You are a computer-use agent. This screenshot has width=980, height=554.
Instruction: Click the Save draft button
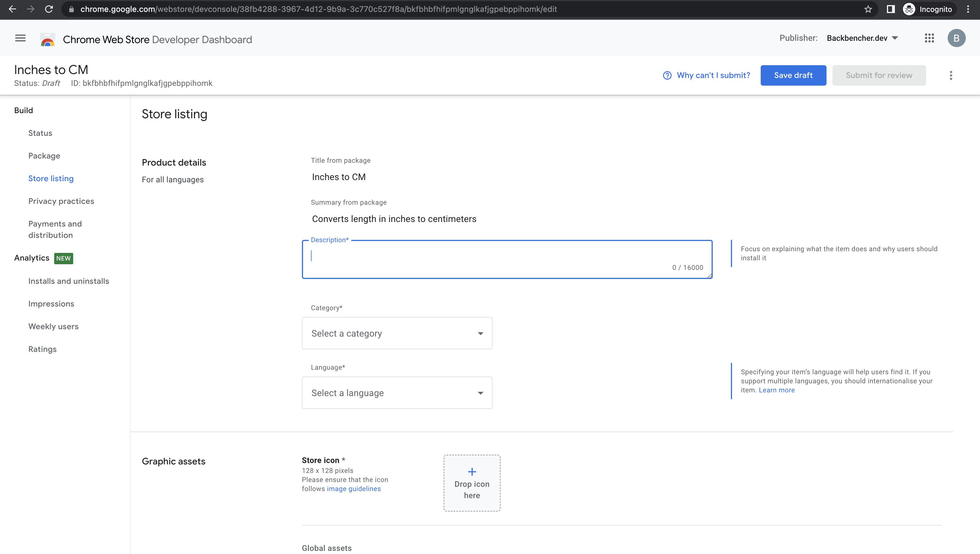[793, 75]
